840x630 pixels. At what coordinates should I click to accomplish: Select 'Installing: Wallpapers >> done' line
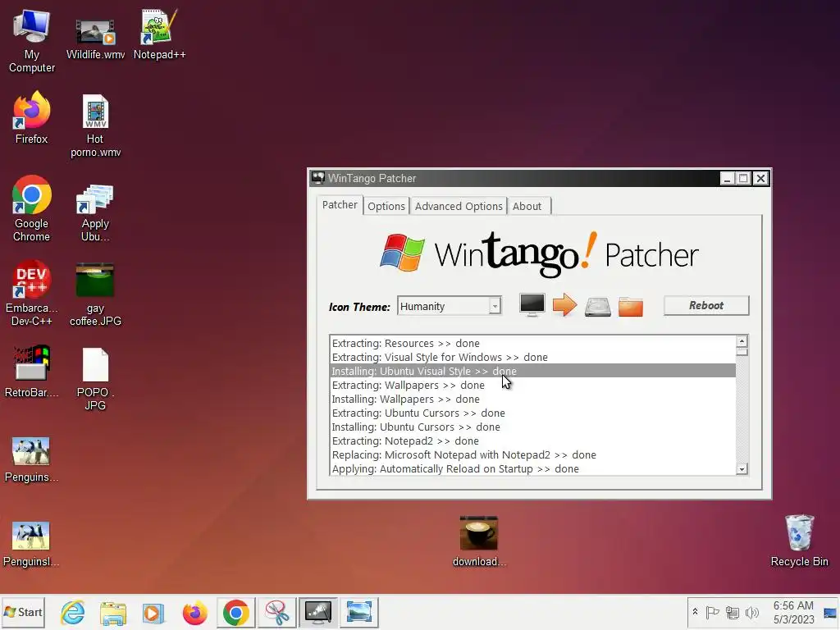[x=533, y=399]
